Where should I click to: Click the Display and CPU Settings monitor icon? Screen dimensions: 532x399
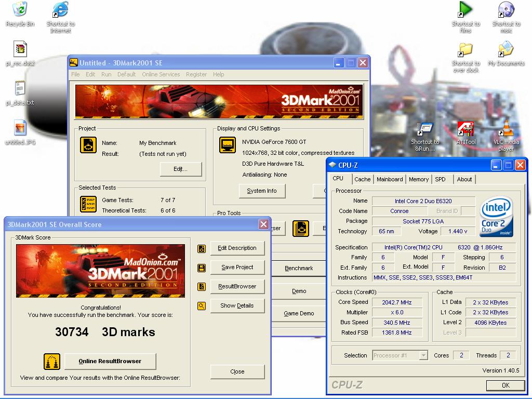click(x=228, y=145)
